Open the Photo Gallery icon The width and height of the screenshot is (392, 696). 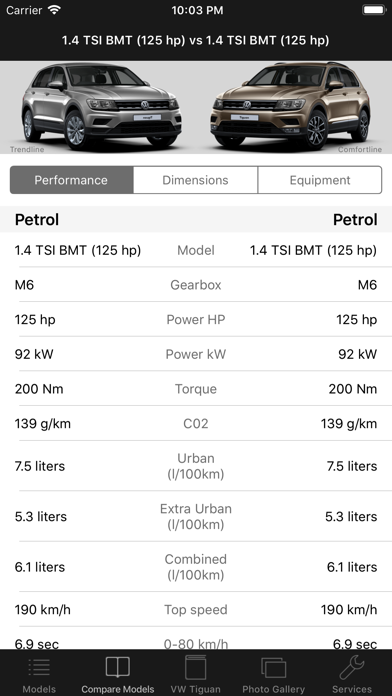[x=273, y=668]
